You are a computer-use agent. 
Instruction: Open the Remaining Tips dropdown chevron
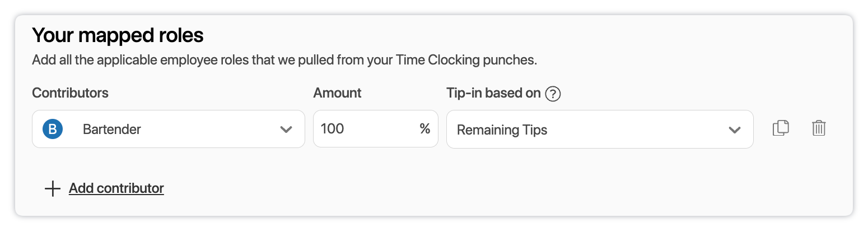[x=734, y=130]
